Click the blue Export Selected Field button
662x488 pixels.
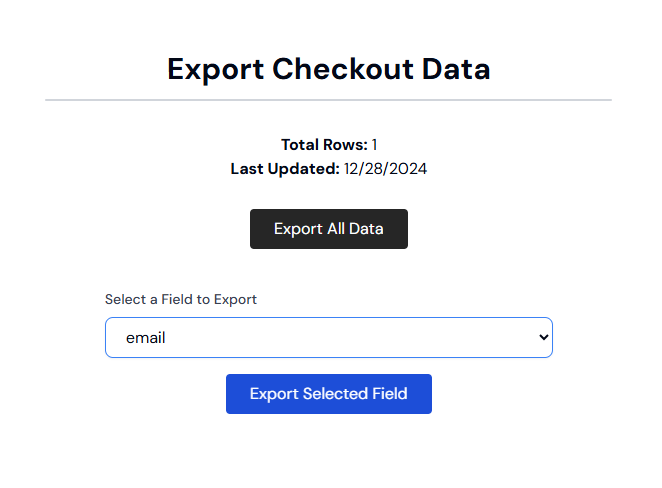328,394
